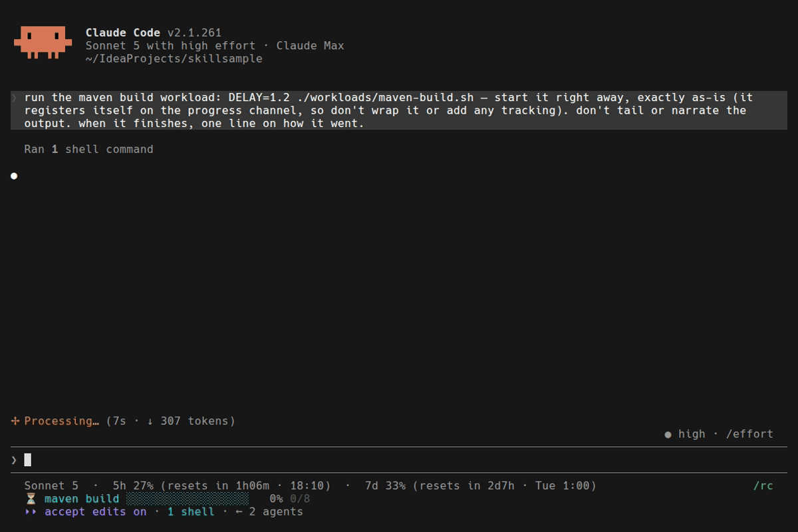Viewport: 798px width, 532px height.
Task: Open the '1 shell' background task indicator
Action: tap(191, 512)
